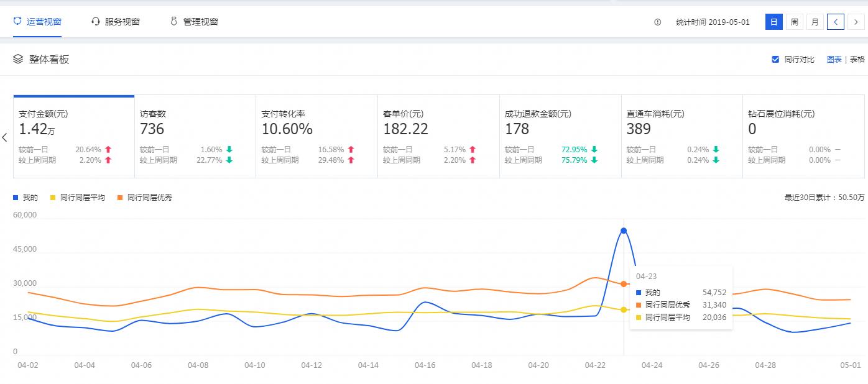Image resolution: width=868 pixels, height=384 pixels.
Task: Select 周 weekly view button
Action: (794, 22)
